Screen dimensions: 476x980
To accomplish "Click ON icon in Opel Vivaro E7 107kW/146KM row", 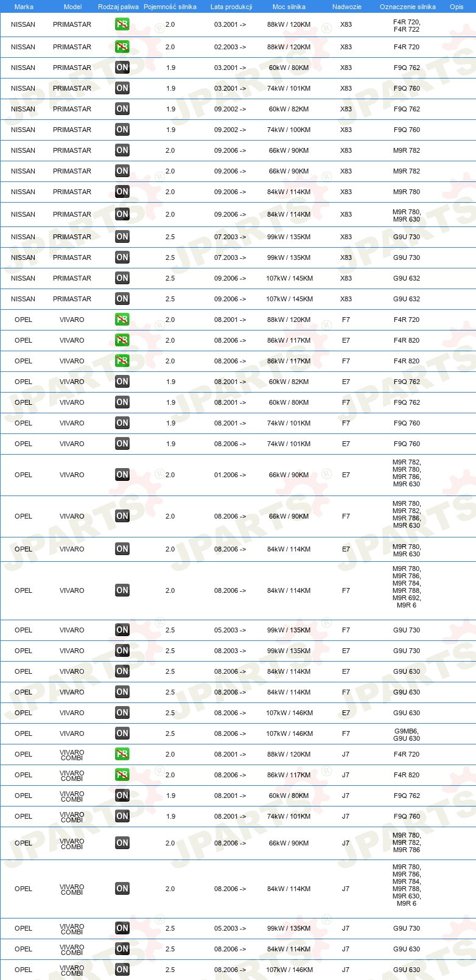I will coord(122,713).
